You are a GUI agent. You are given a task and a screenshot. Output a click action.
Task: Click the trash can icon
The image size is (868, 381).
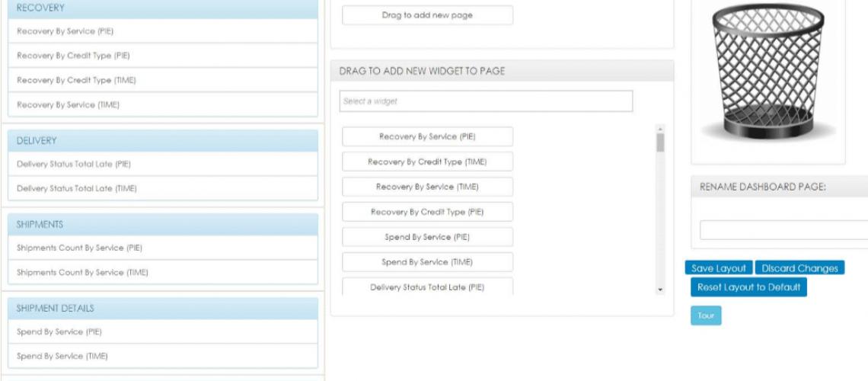(x=767, y=72)
